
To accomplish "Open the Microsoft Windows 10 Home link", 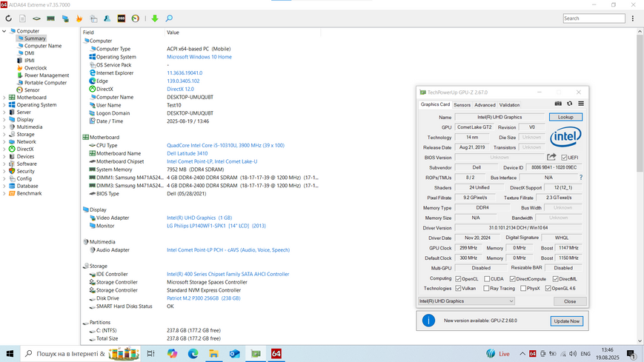I will tap(199, 57).
